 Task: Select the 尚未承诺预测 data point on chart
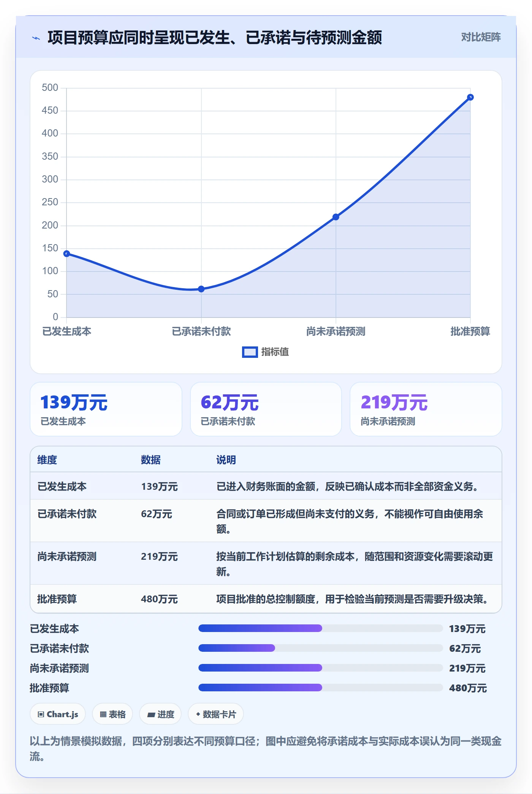336,217
